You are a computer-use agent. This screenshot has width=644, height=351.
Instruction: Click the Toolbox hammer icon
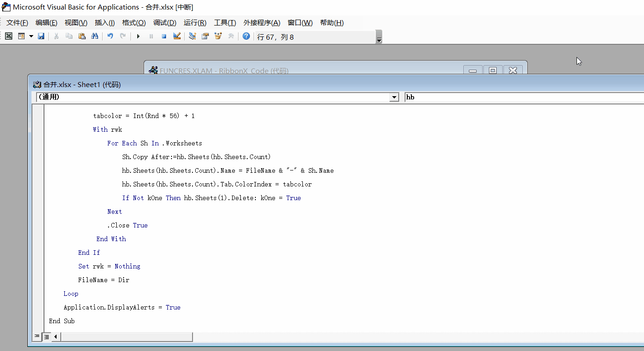point(231,36)
